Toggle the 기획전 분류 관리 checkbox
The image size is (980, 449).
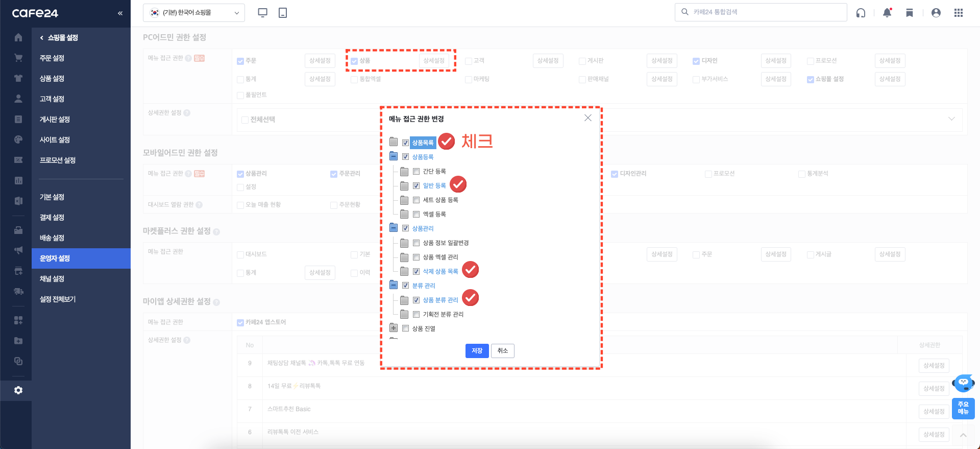pos(416,315)
